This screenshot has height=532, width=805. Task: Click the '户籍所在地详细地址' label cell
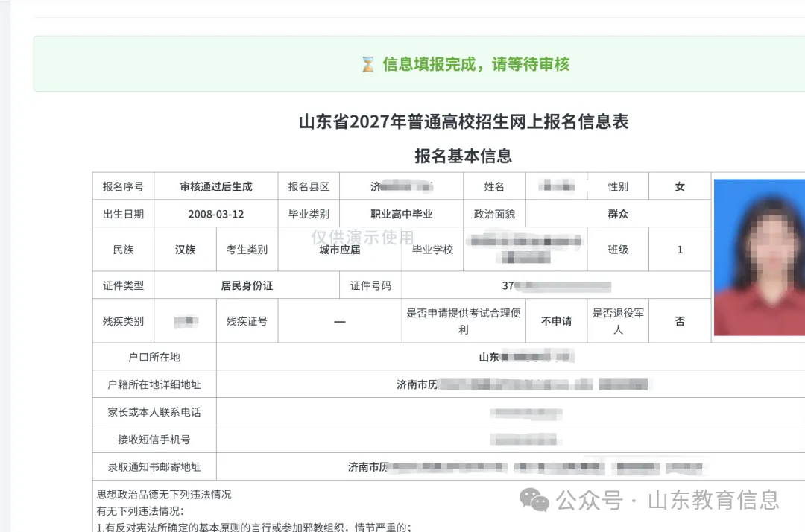pyautogui.click(x=154, y=384)
